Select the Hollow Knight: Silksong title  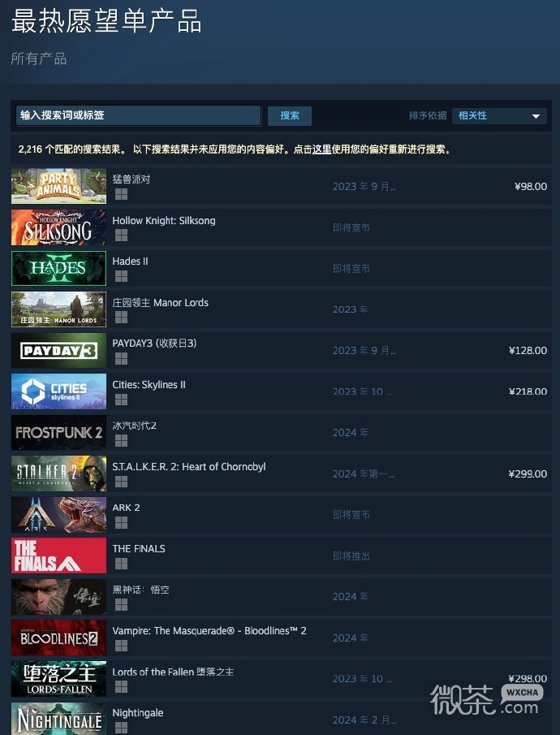[x=164, y=220]
